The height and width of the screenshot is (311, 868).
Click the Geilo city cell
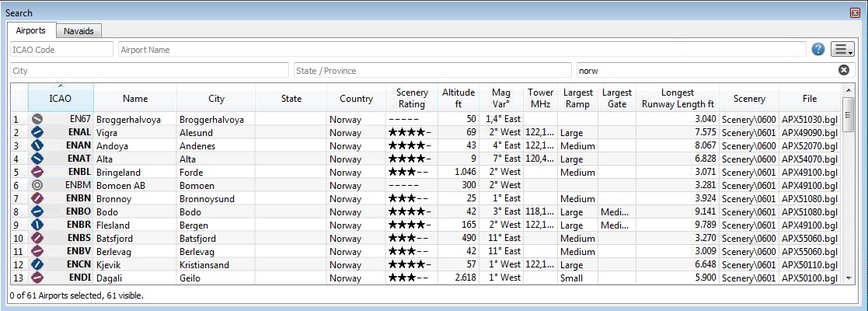click(x=216, y=278)
